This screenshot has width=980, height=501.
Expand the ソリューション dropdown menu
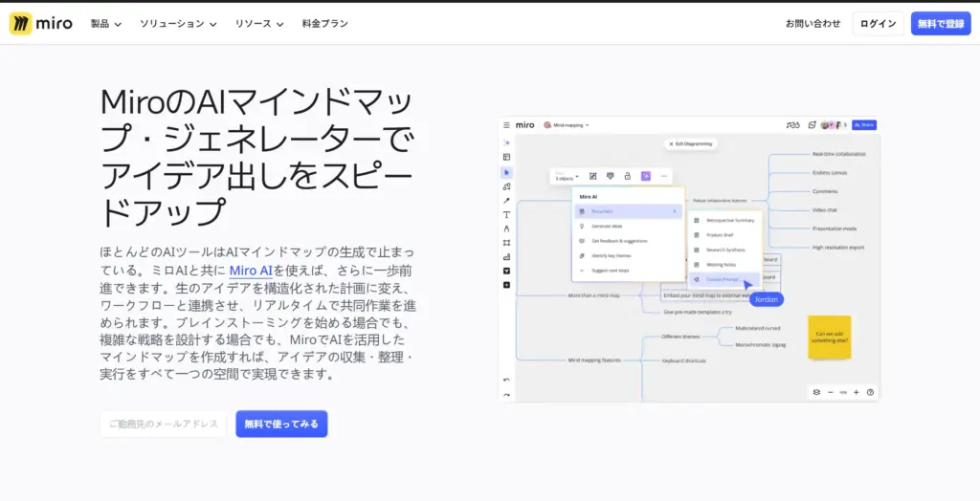(x=178, y=23)
